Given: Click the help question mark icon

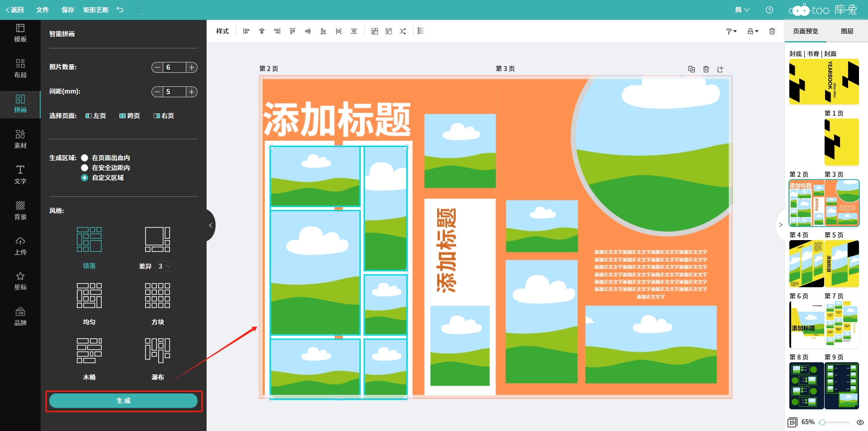Looking at the screenshot, I should click(769, 10).
